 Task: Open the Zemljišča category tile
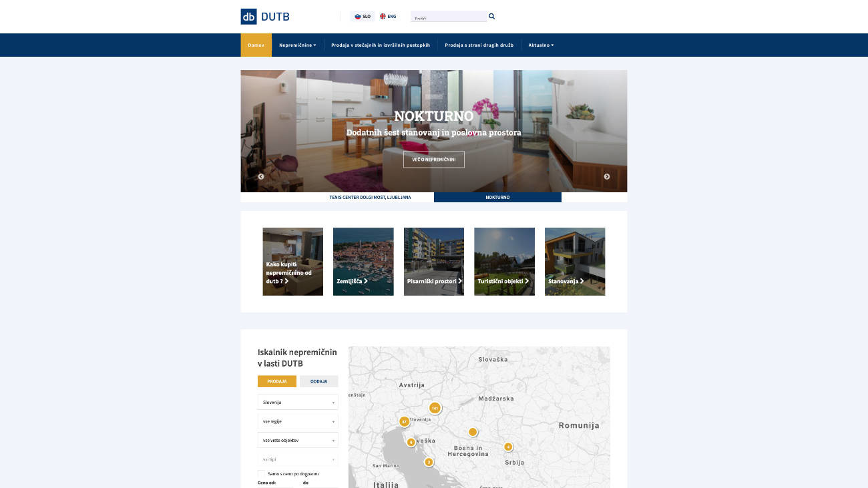[363, 262]
